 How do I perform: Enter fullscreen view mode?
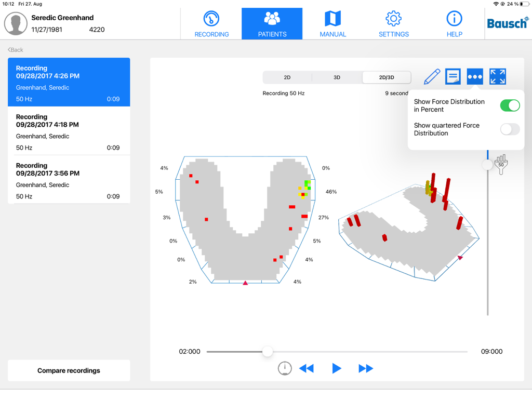[497, 76]
